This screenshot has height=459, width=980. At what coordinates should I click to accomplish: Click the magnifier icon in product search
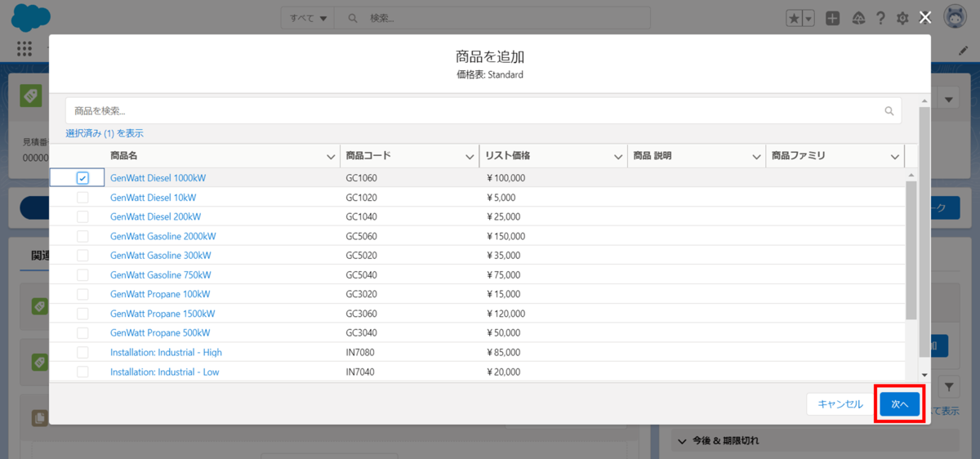(x=889, y=110)
